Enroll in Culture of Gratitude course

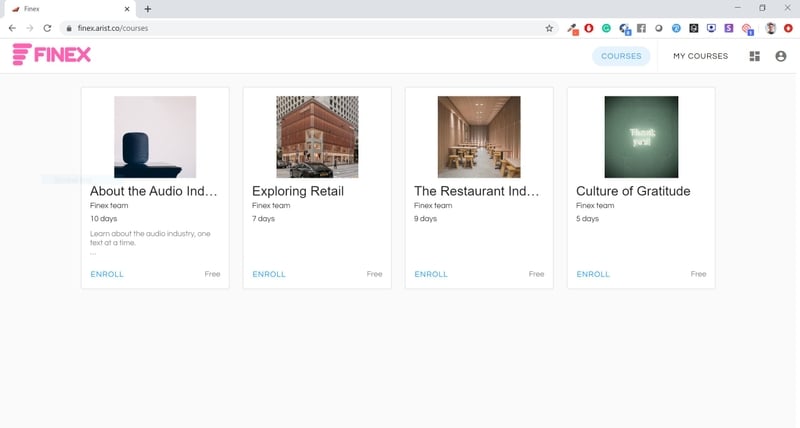593,274
